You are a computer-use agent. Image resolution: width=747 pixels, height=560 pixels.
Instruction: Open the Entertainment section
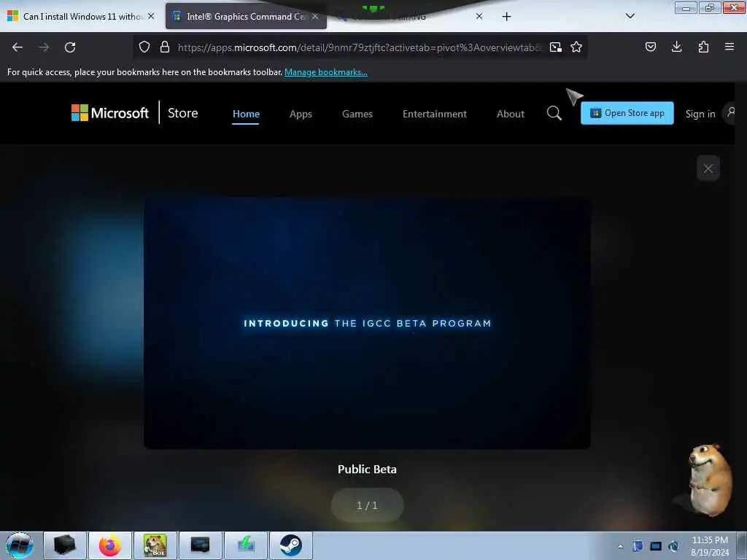click(x=435, y=114)
